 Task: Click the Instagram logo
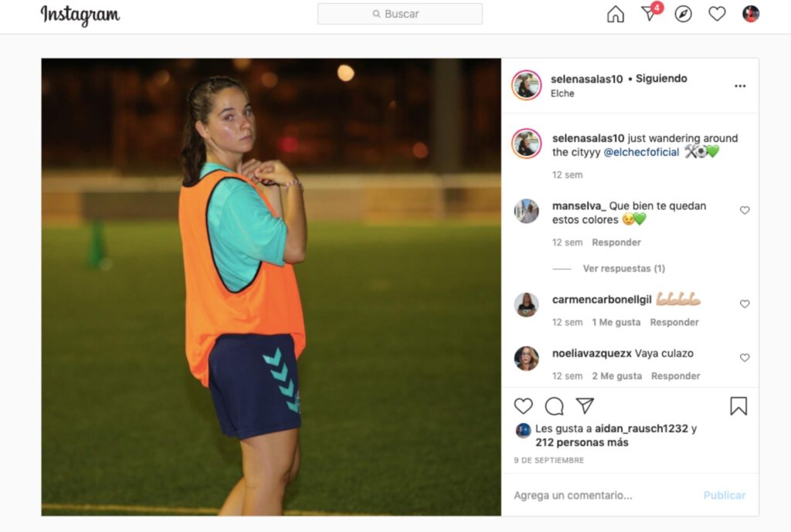pyautogui.click(x=80, y=15)
